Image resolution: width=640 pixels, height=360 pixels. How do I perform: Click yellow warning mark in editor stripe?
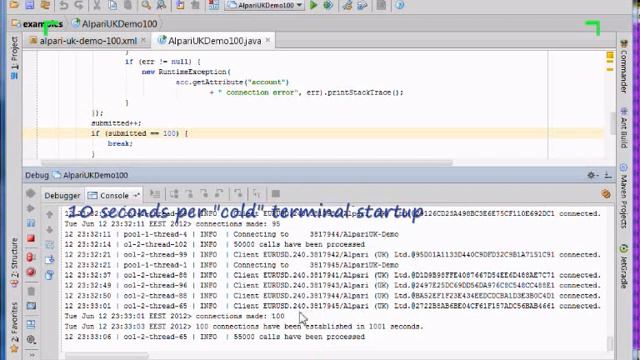point(610,55)
